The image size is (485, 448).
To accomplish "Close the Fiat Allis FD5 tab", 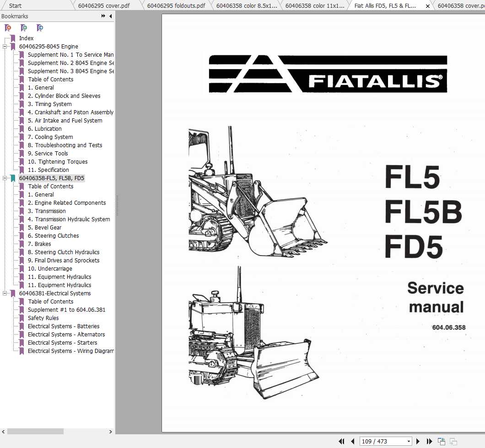I will [x=428, y=6].
